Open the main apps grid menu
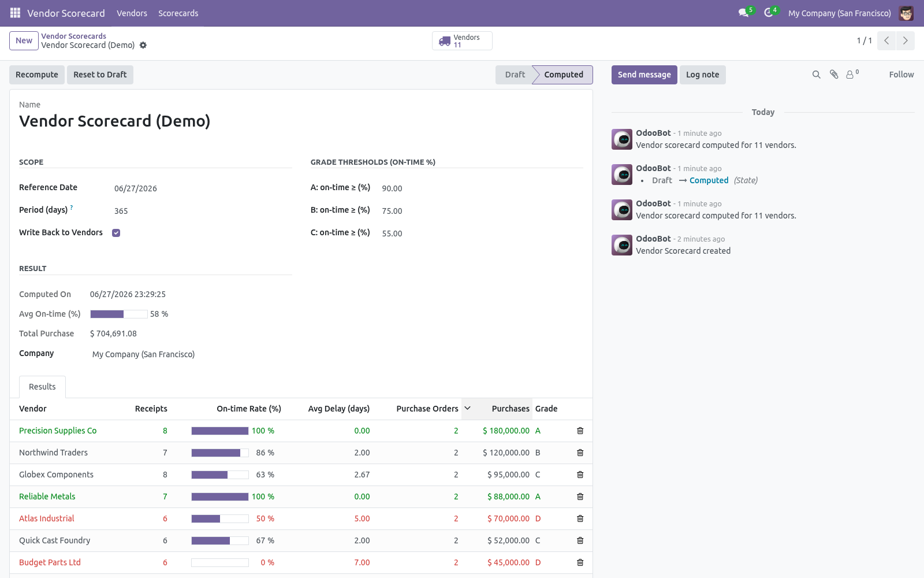 point(15,13)
